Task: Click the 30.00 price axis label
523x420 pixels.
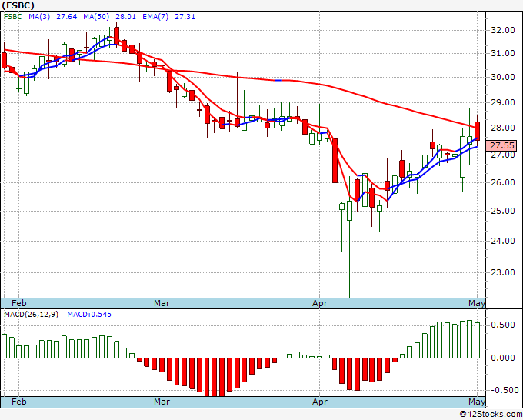Action: coord(503,77)
